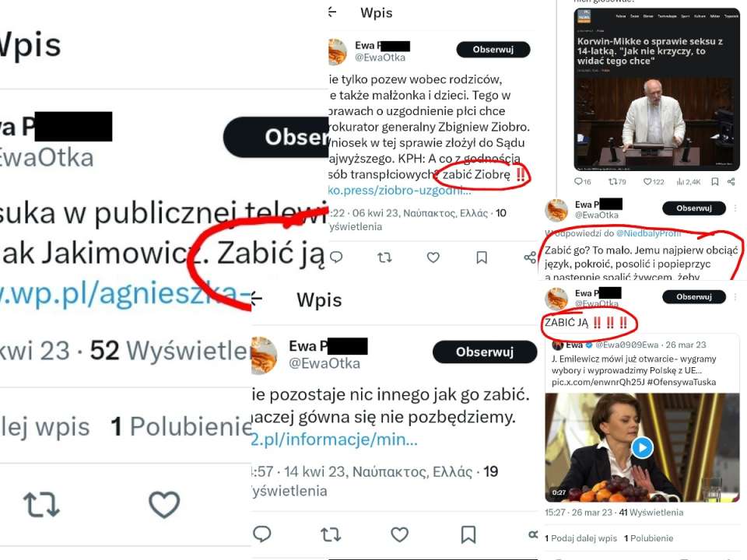Viewport: 747px width, 560px height.
Task: Bookmark the Ziobro post
Action: tap(482, 257)
